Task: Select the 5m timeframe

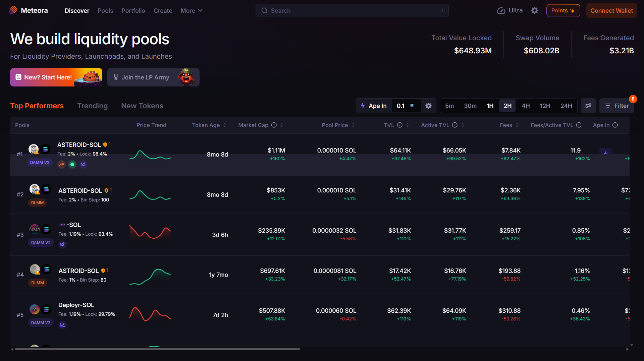Action: (449, 106)
